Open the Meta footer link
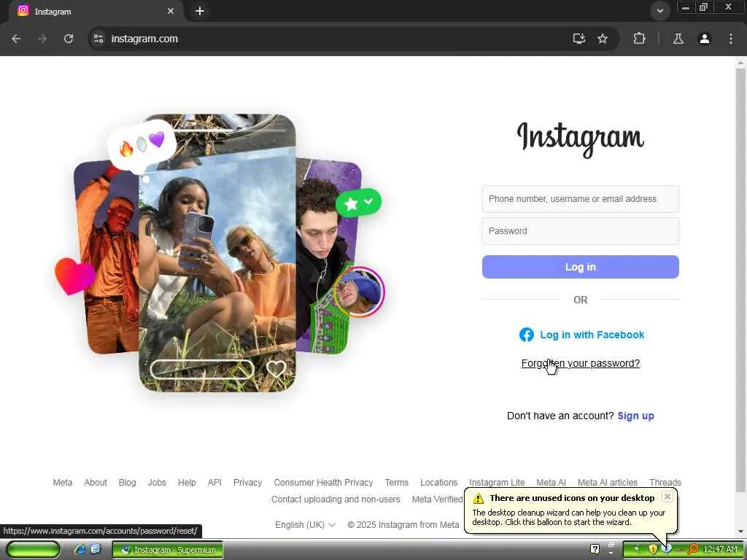The height and width of the screenshot is (560, 747). click(63, 483)
